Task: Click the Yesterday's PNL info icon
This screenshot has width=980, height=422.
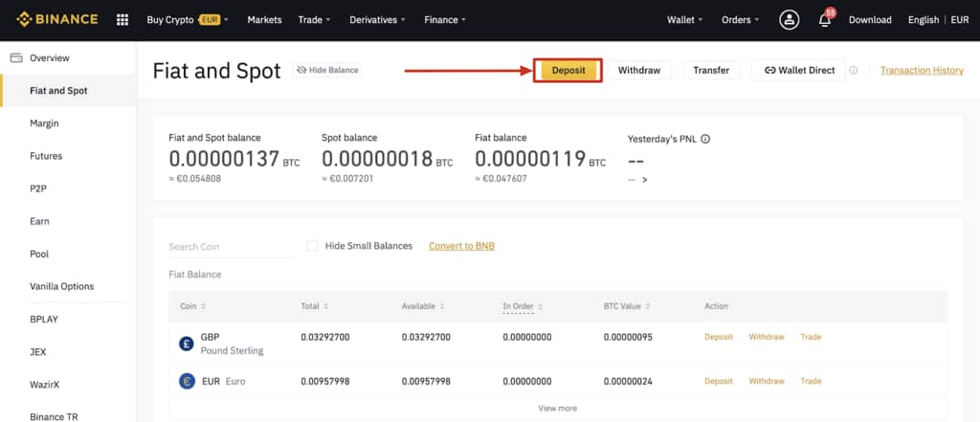Action: [x=705, y=139]
